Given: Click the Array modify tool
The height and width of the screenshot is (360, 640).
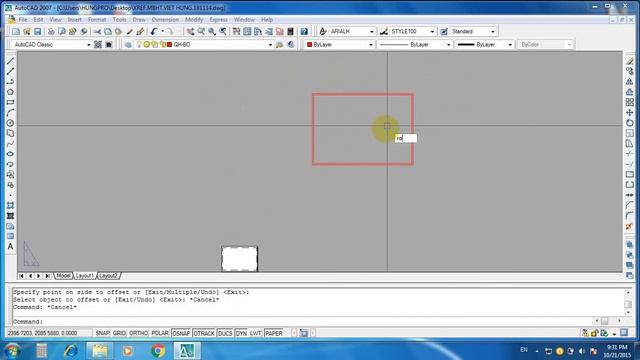Looking at the screenshot, I should pyautogui.click(x=630, y=102).
